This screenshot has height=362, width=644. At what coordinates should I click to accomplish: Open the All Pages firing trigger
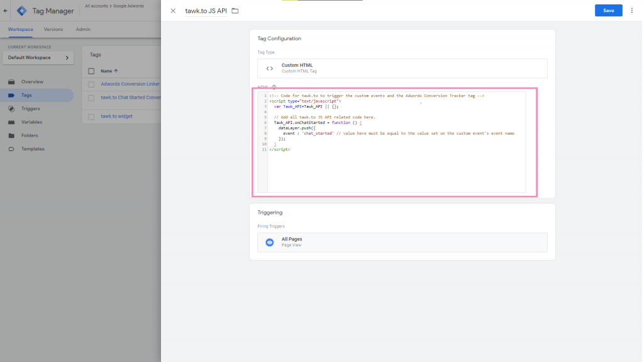click(402, 242)
